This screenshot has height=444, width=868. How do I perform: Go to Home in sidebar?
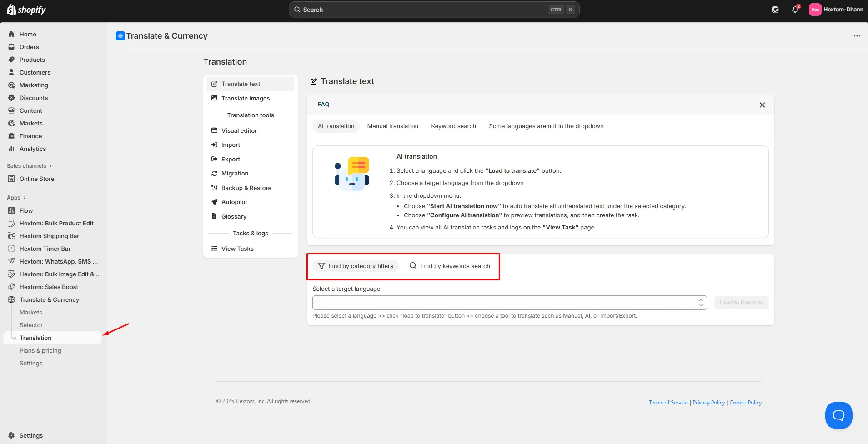tap(28, 34)
